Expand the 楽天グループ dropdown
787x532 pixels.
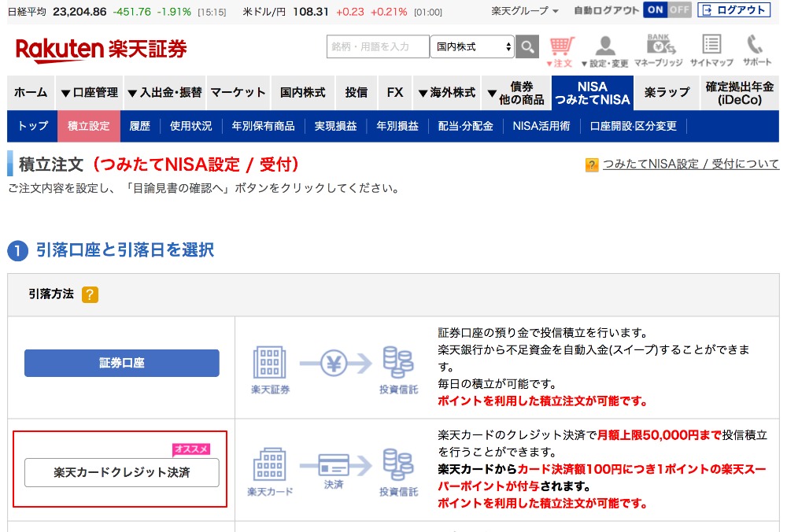(524, 10)
